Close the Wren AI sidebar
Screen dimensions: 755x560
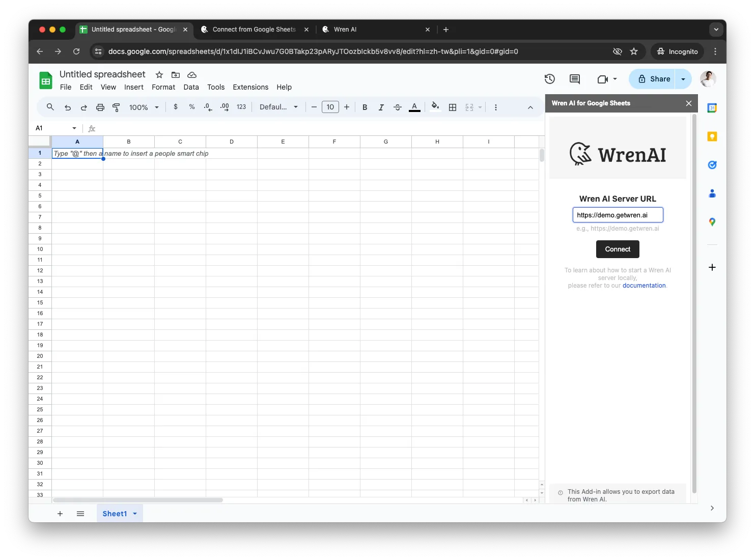click(x=689, y=103)
